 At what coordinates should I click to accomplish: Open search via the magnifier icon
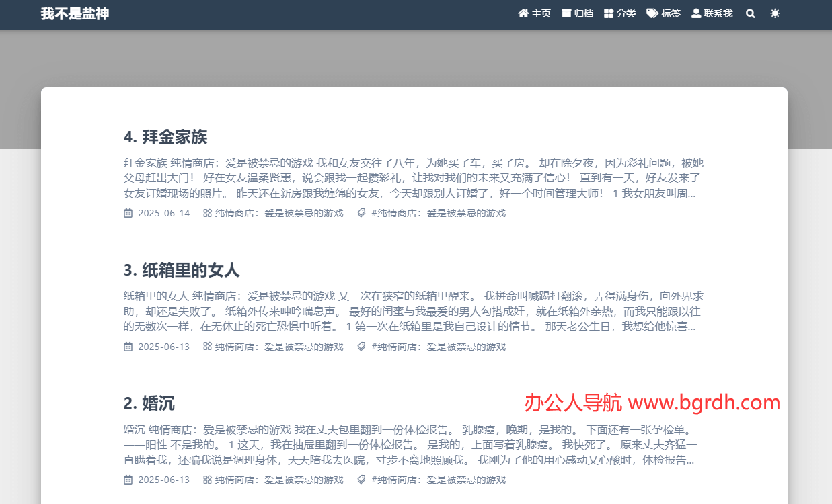[x=751, y=13]
